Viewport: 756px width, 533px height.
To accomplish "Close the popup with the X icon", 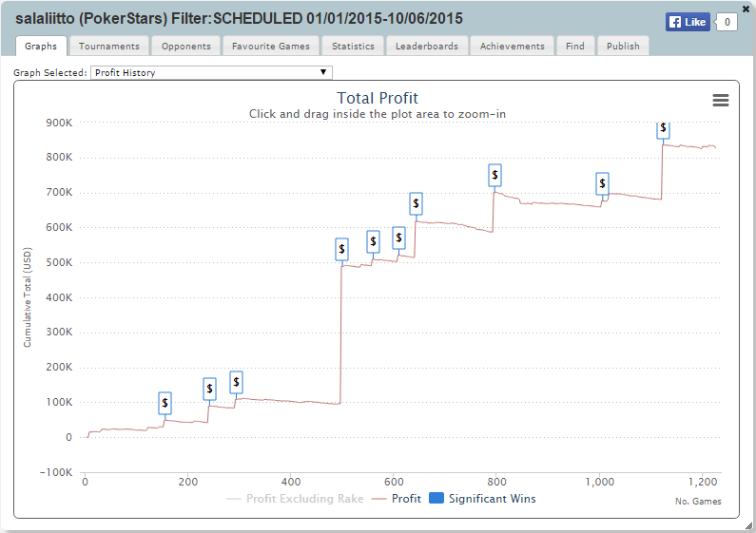I will point(746,8).
